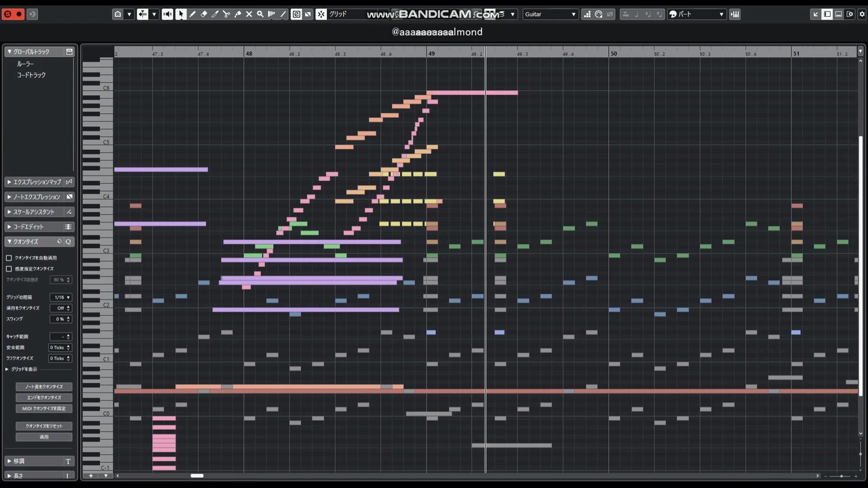Enable 感度指定クオンタイズ checkbox

point(9,269)
